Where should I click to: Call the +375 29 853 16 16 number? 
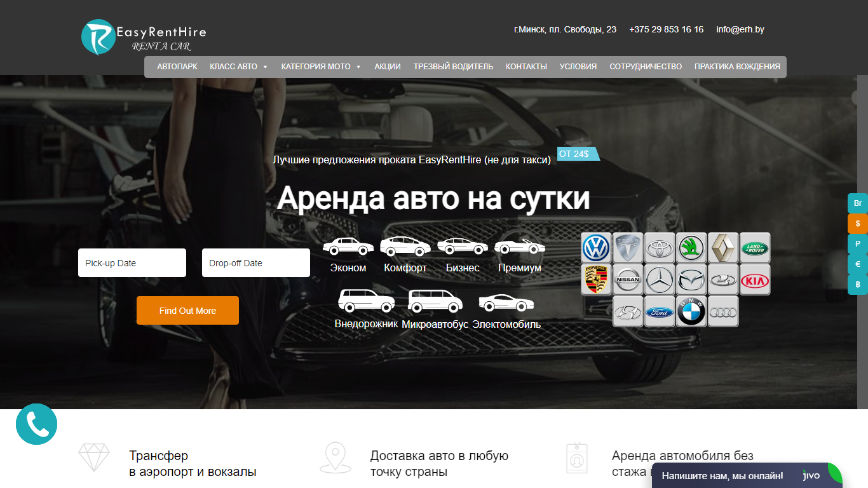(667, 29)
